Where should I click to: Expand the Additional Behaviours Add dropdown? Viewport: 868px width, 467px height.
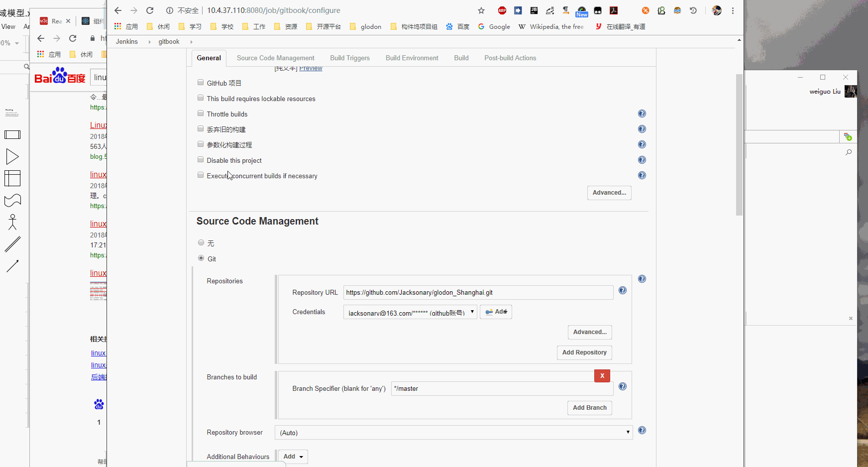tap(293, 457)
